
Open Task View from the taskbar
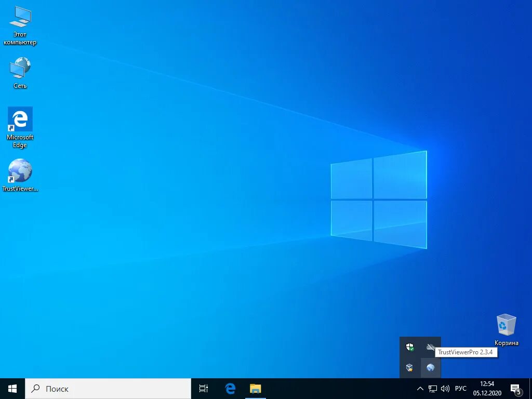pos(204,389)
